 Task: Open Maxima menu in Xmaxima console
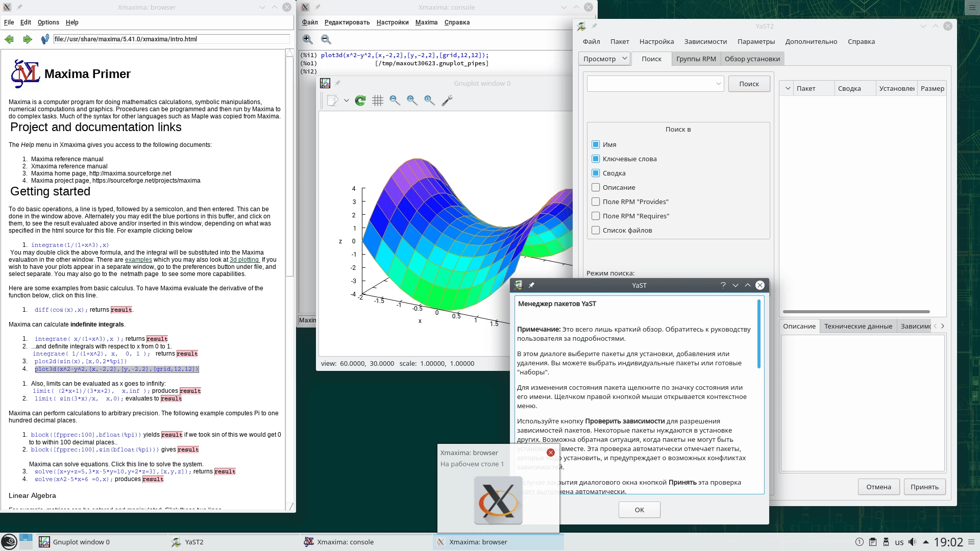tap(426, 22)
